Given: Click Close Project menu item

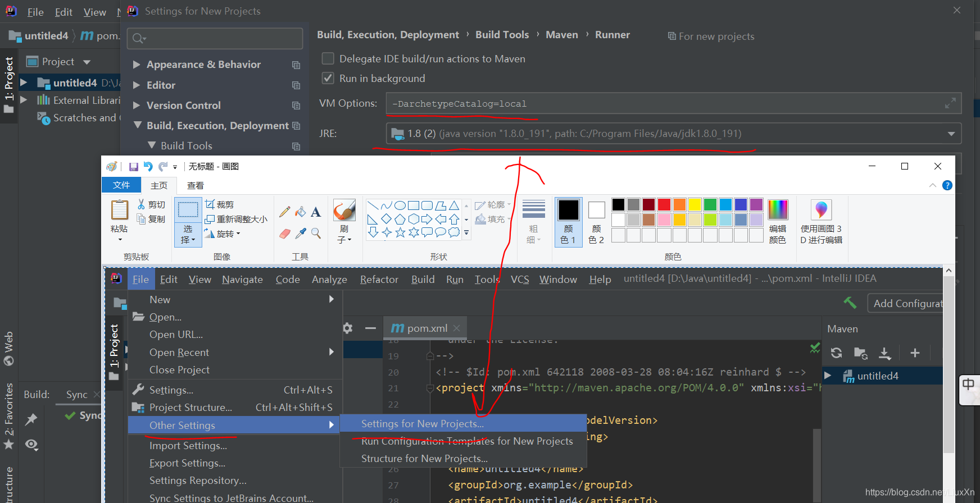Looking at the screenshot, I should [234, 370].
